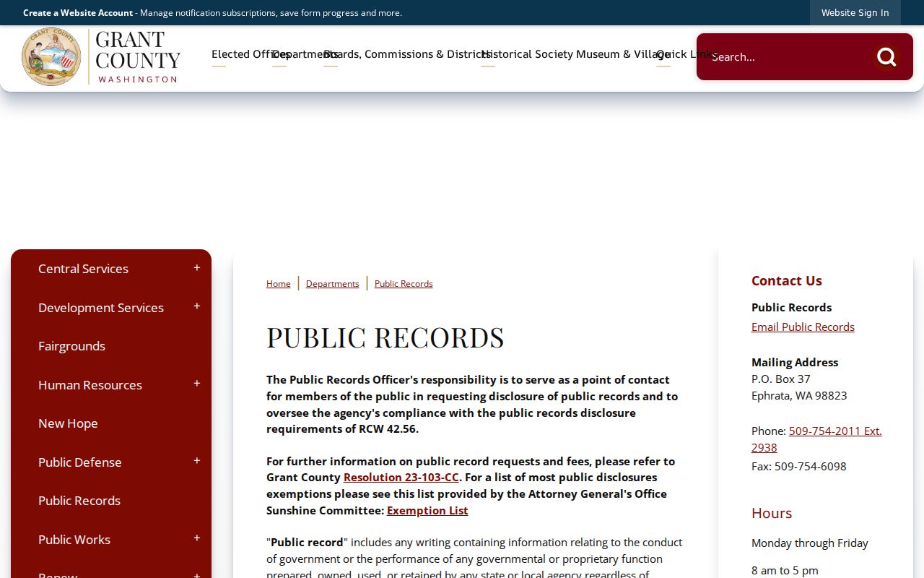The width and height of the screenshot is (924, 578).
Task: Open Public Works sidebar link
Action: click(x=74, y=540)
